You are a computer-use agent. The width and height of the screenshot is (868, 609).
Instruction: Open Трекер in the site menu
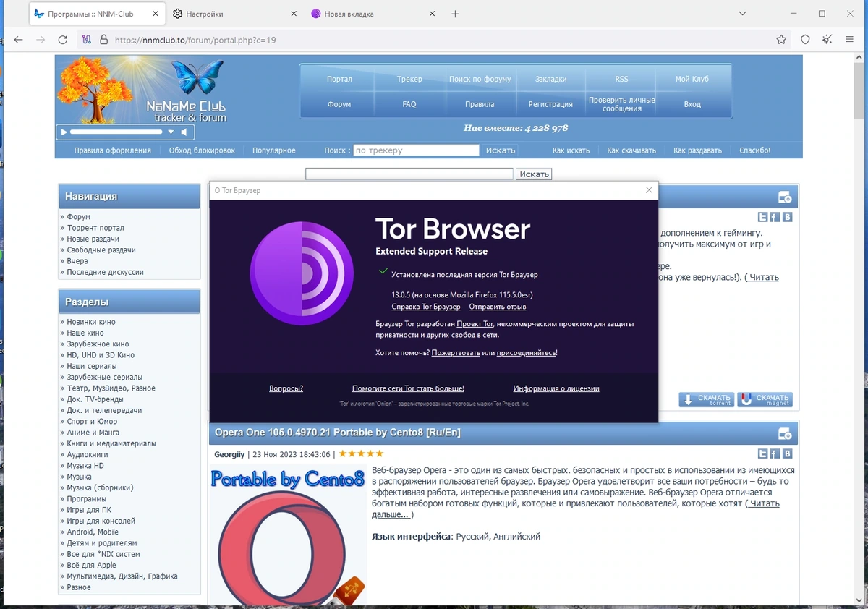point(409,79)
